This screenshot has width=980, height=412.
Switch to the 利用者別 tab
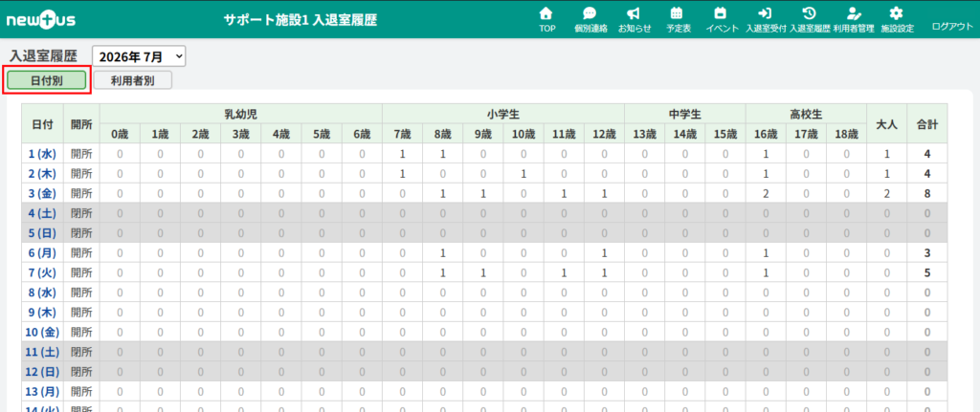point(132,80)
